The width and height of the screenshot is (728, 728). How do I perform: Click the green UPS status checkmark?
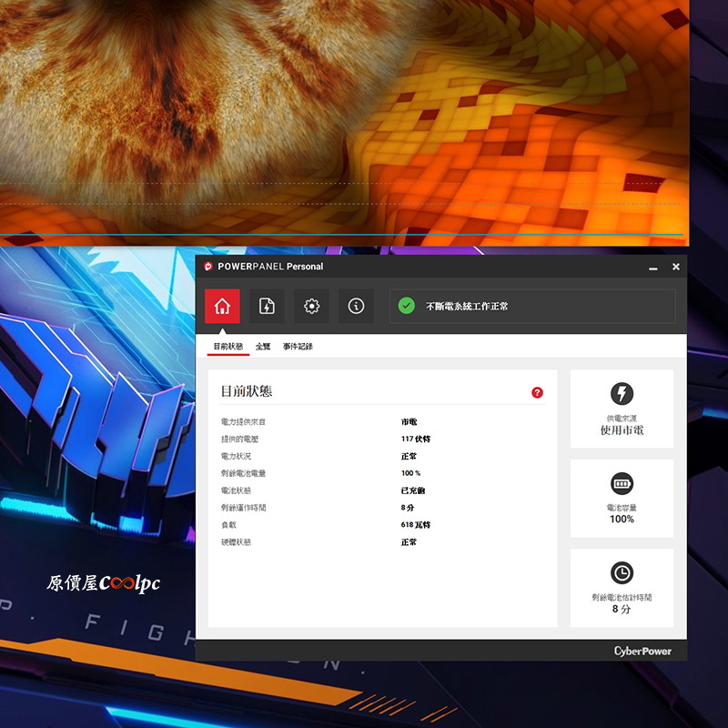pos(406,306)
